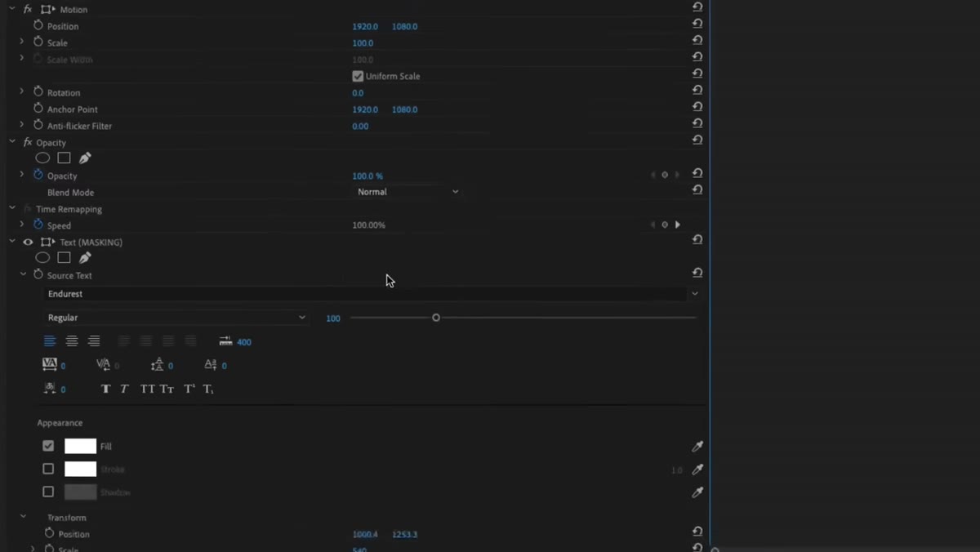980x552 pixels.
Task: Toggle the Motion fx effect on or off
Action: click(x=28, y=9)
